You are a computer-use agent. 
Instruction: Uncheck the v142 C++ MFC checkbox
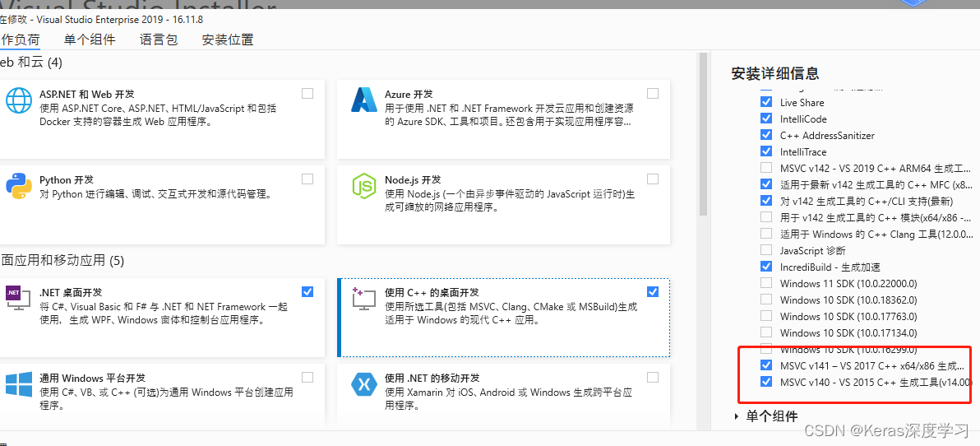[x=765, y=184]
